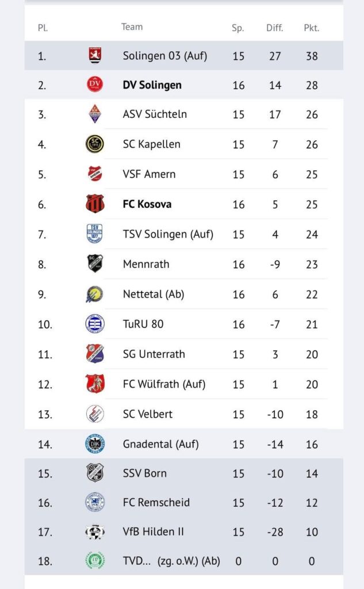The height and width of the screenshot is (589, 364).
Task: Select the SG Unterrath team name
Action: [x=154, y=354]
